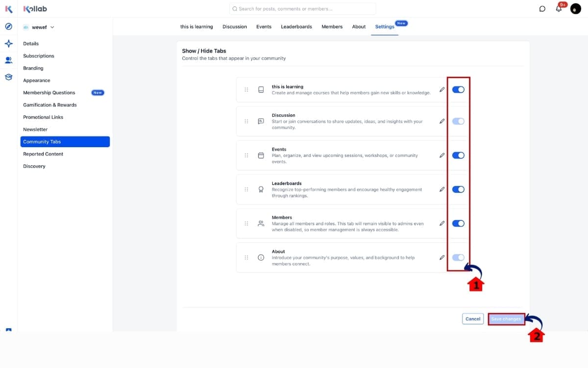588x368 pixels.
Task: Click the award icon in Leaderboards row
Action: tap(261, 189)
